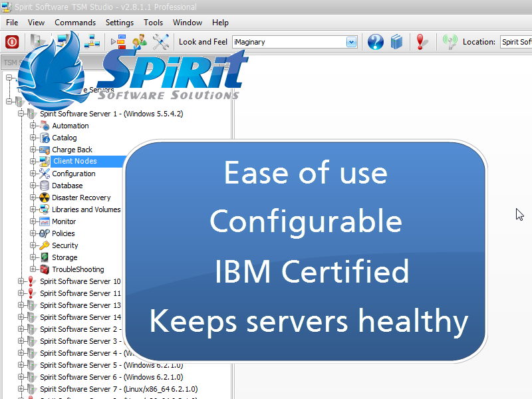This screenshot has height=399, width=532.
Task: Open the workflow diagram toolbar icon
Action: [119, 42]
